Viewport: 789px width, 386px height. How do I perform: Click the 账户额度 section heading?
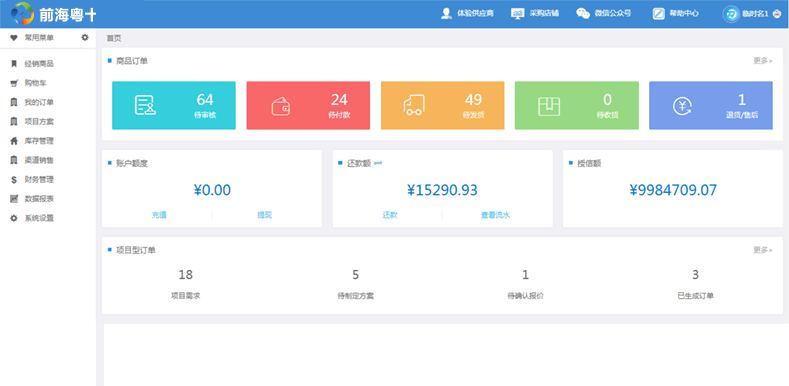click(x=132, y=164)
